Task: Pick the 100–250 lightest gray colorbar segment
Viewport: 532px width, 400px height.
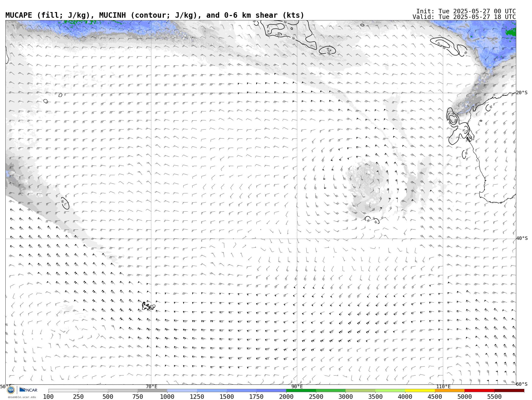Action: 63,391
